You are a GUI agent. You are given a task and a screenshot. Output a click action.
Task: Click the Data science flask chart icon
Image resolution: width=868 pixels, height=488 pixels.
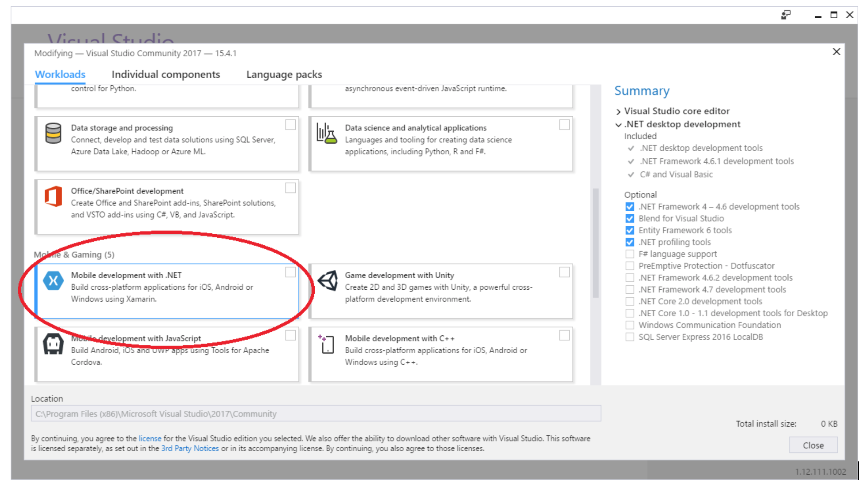point(327,133)
